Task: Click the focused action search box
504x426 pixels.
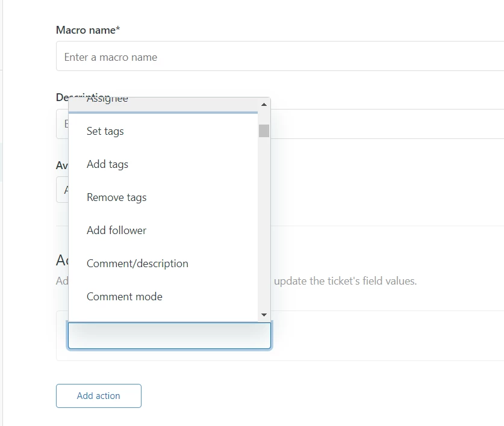Action: coord(169,336)
